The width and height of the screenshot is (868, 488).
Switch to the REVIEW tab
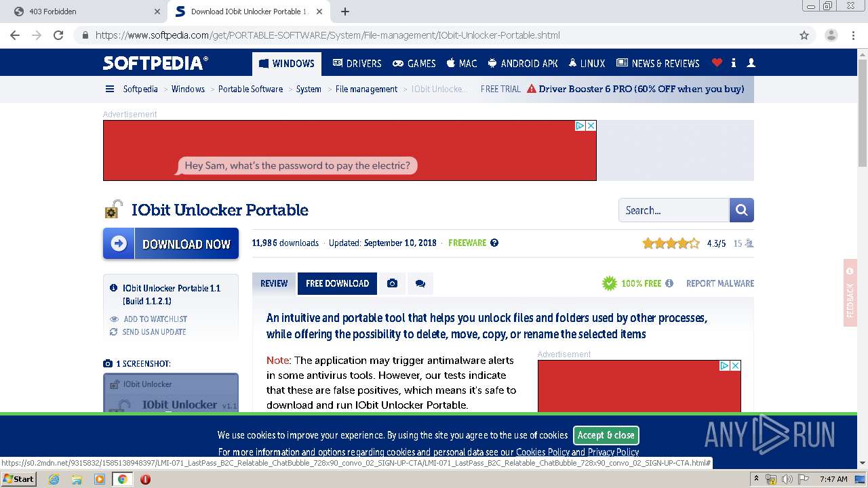(274, 283)
